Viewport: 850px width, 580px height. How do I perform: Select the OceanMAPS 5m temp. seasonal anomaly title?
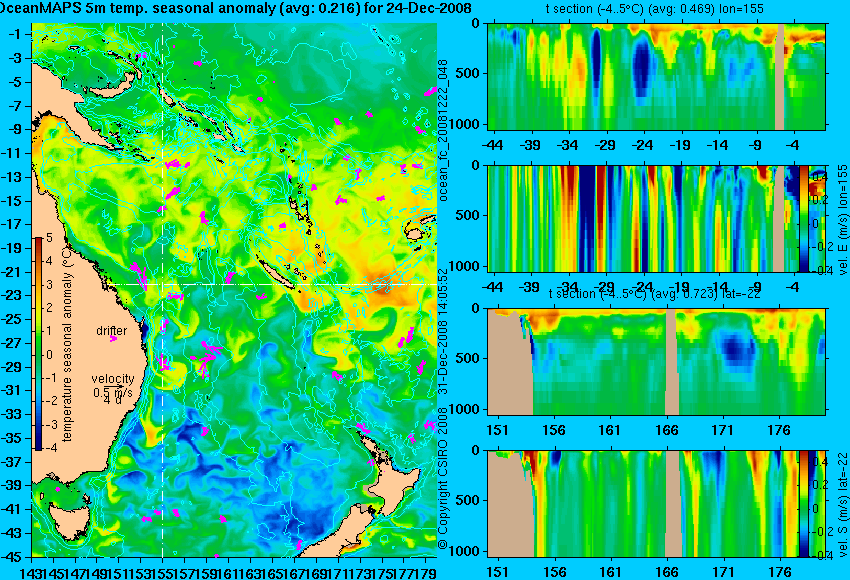click(x=236, y=8)
